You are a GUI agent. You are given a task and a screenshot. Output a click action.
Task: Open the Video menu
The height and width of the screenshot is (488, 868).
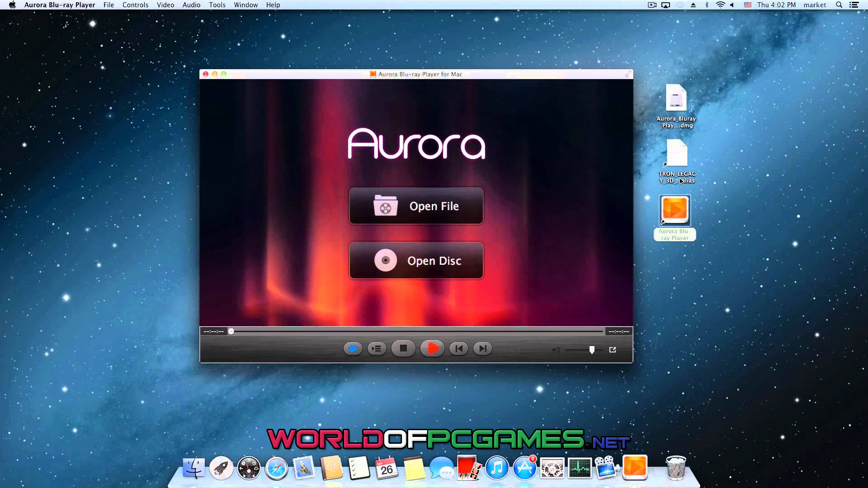pos(165,5)
